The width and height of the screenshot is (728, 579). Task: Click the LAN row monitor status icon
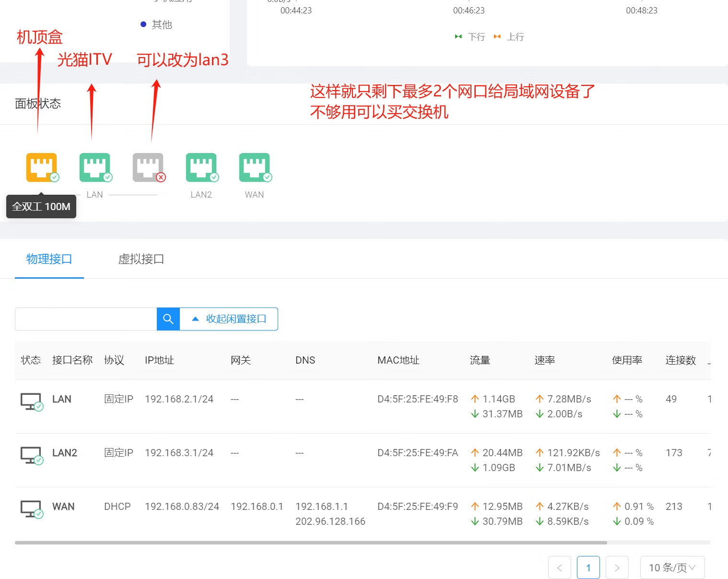32,402
